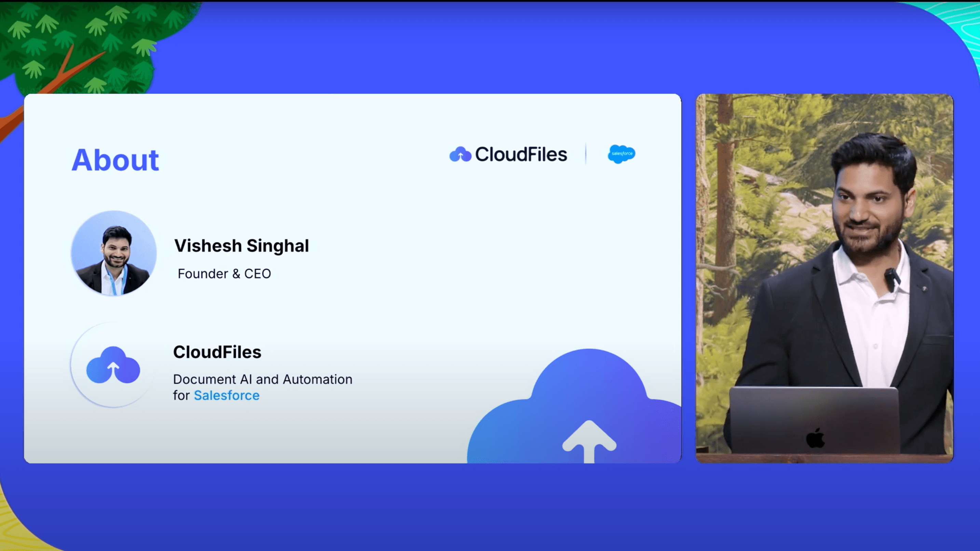
Task: Click the large cloud upload graphic
Action: coord(574,406)
